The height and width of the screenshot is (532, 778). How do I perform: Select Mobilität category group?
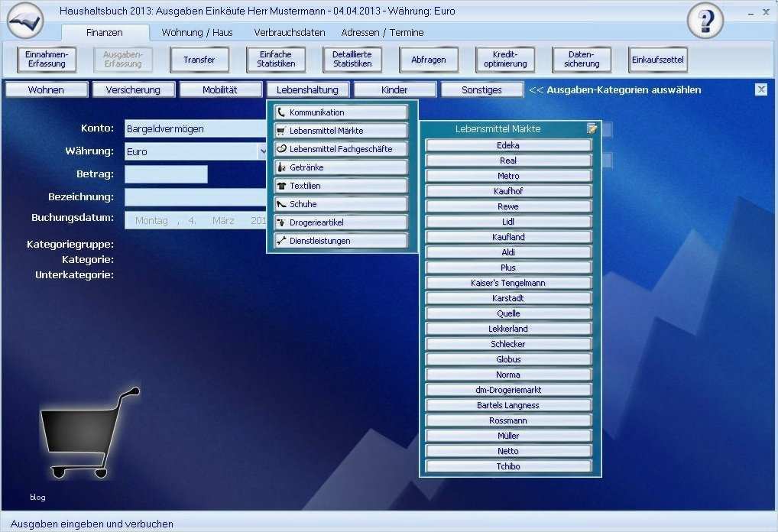(x=220, y=90)
